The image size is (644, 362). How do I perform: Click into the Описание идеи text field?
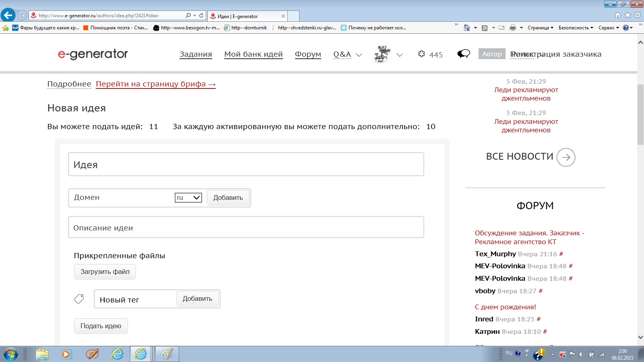tap(246, 227)
